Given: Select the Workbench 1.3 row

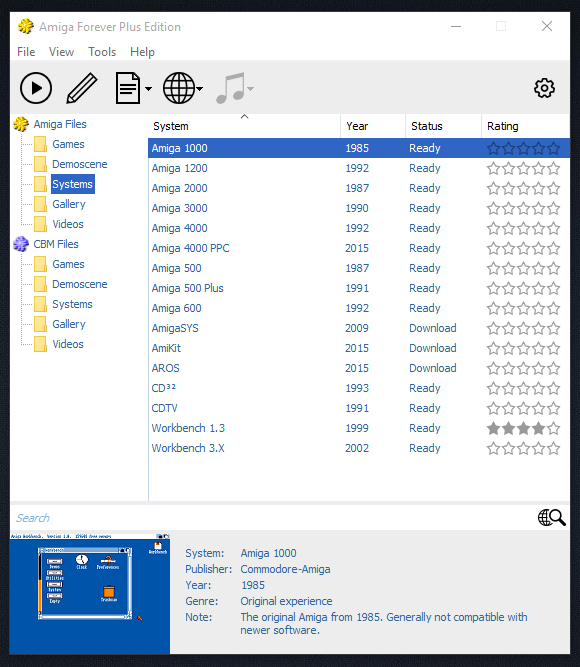Looking at the screenshot, I should pos(359,428).
